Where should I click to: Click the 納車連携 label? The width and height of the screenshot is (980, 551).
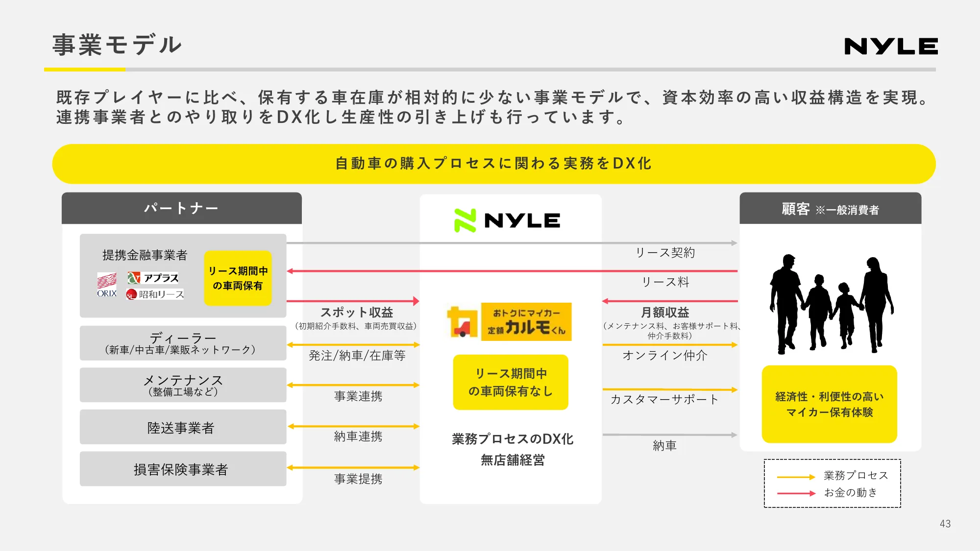358,436
